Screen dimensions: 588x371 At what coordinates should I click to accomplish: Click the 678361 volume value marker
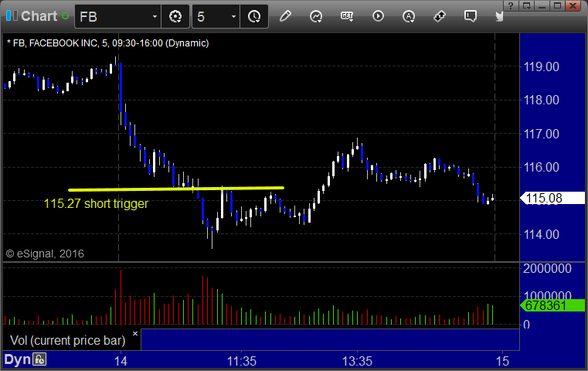pos(552,305)
